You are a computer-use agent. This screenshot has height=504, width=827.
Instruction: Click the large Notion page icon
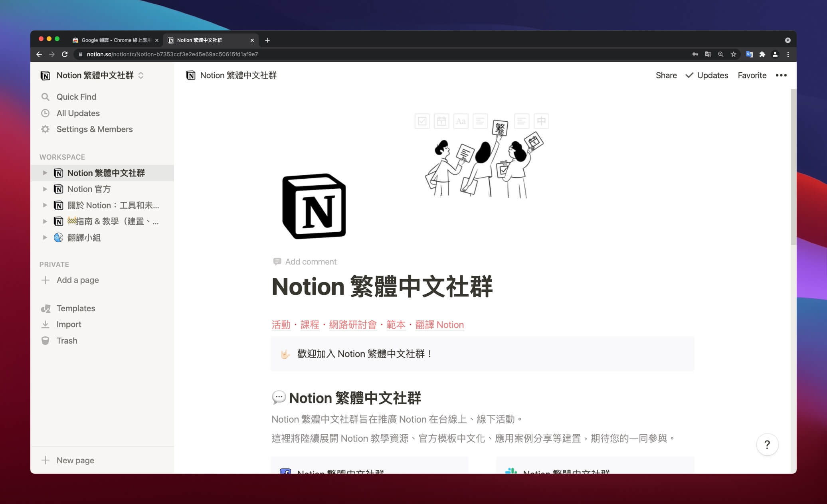coord(314,206)
